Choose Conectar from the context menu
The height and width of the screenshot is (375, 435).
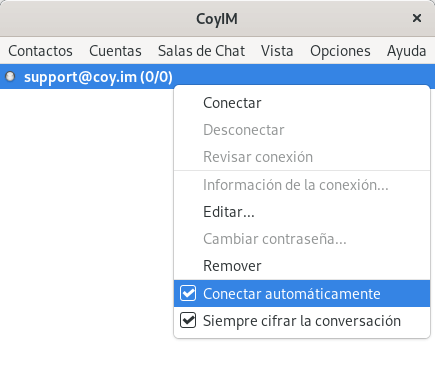(302, 103)
